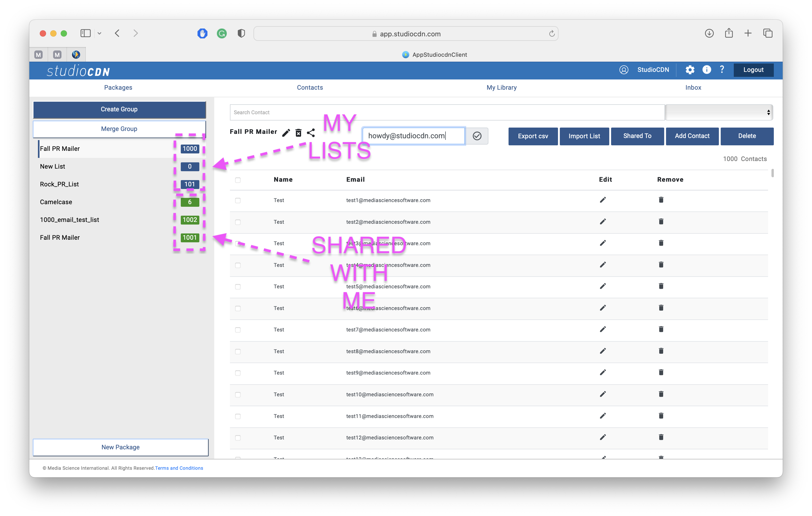Image resolution: width=812 pixels, height=516 pixels.
Task: Click New Package button
Action: pos(121,447)
